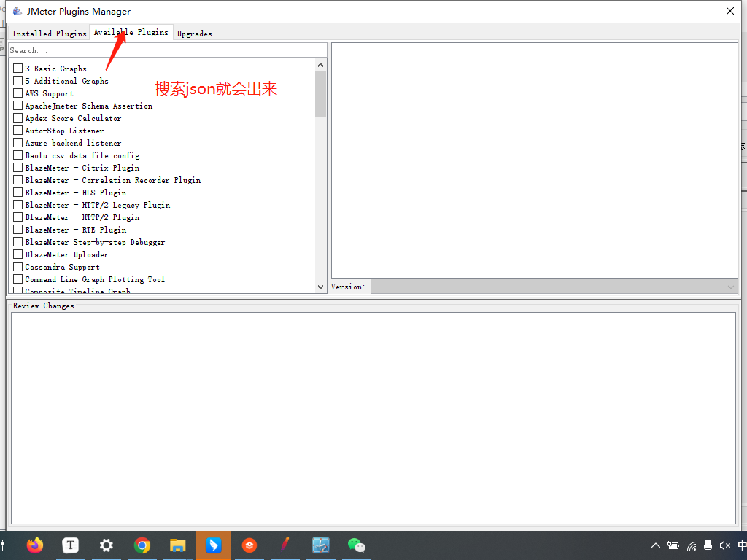Click inside the Review Changes text area
This screenshot has width=747, height=560.
coord(373,418)
